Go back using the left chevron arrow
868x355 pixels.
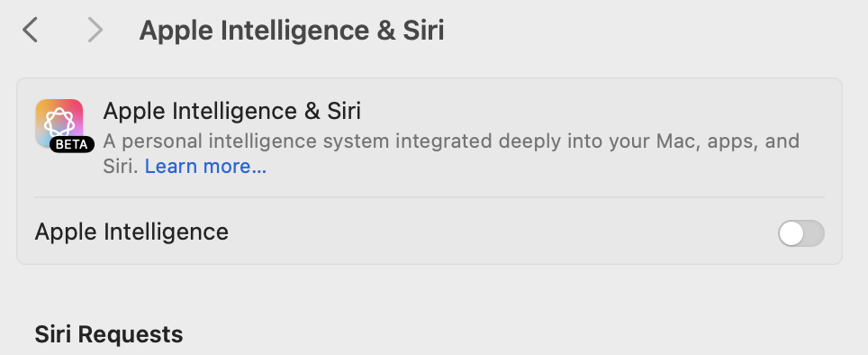30,30
